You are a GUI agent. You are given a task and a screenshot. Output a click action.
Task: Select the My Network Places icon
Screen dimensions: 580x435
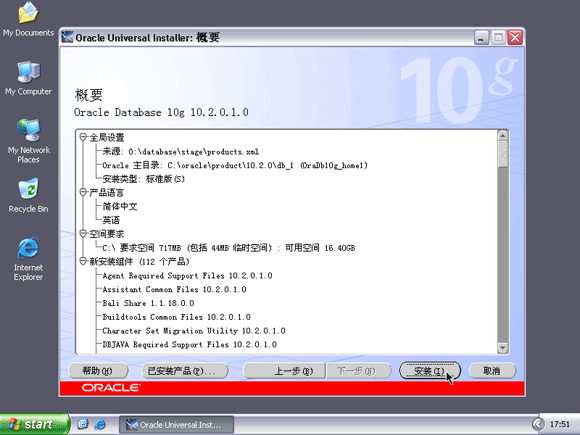tap(28, 141)
